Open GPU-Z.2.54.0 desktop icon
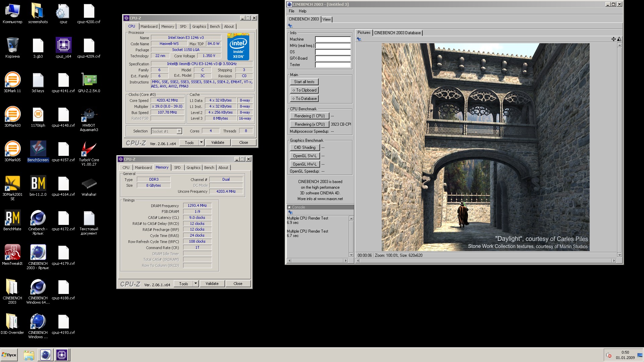This screenshot has width=644, height=362. [89, 83]
